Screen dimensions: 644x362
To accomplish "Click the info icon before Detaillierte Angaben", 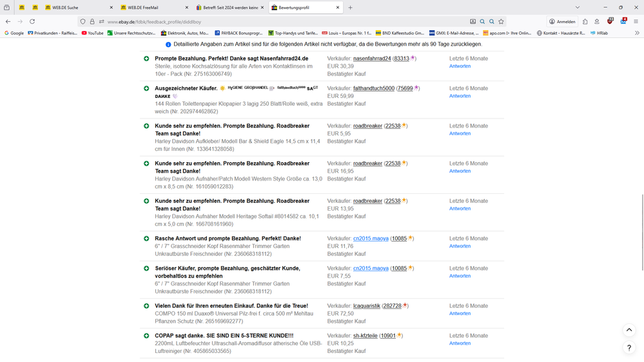I will [x=168, y=44].
